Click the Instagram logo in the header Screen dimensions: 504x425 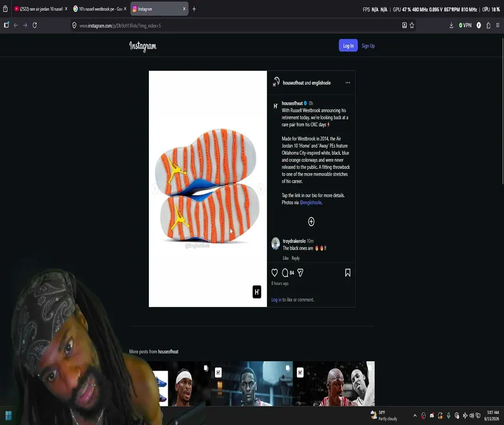tap(143, 46)
